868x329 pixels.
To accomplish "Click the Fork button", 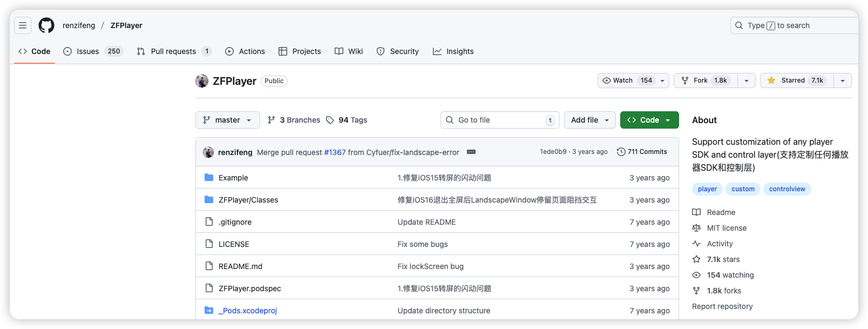I will (706, 80).
